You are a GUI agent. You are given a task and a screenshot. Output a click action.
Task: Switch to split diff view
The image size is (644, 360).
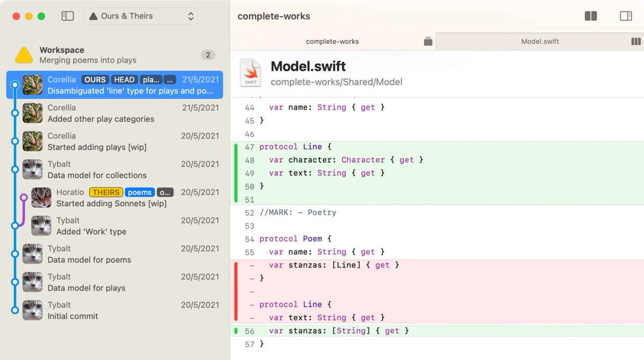(590, 16)
